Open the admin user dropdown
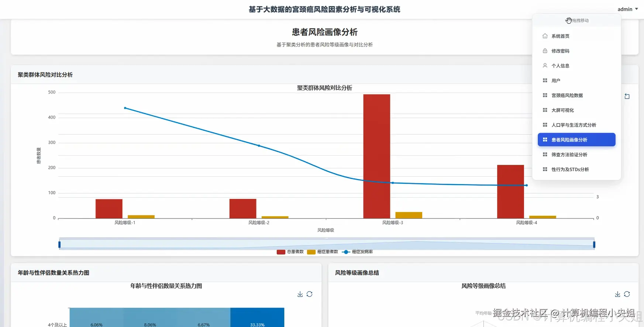This screenshot has height=327, width=644. (x=627, y=9)
